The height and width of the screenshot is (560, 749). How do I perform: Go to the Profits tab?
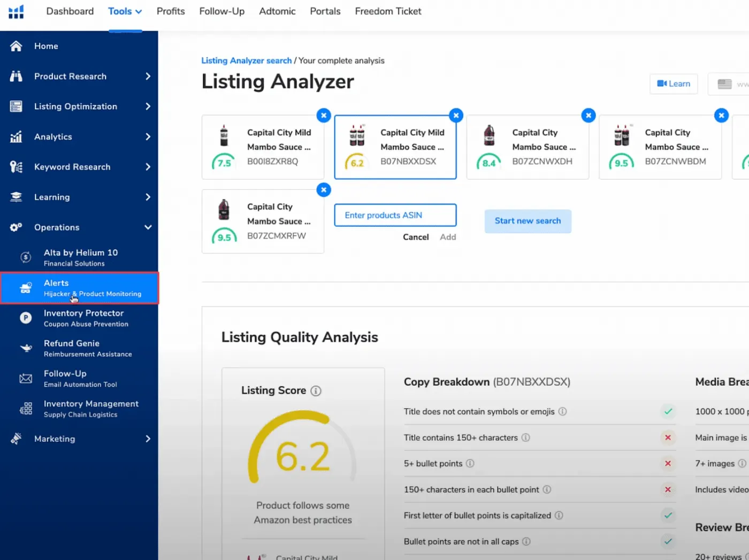point(171,11)
